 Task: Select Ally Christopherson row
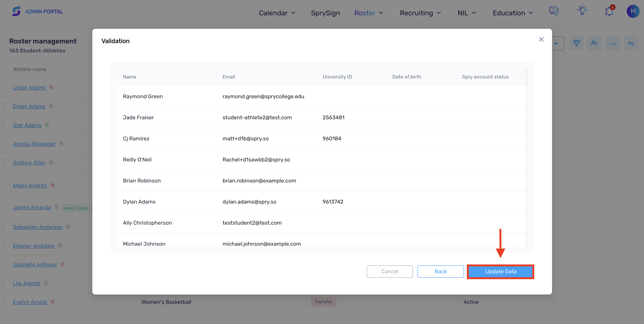pyautogui.click(x=322, y=223)
